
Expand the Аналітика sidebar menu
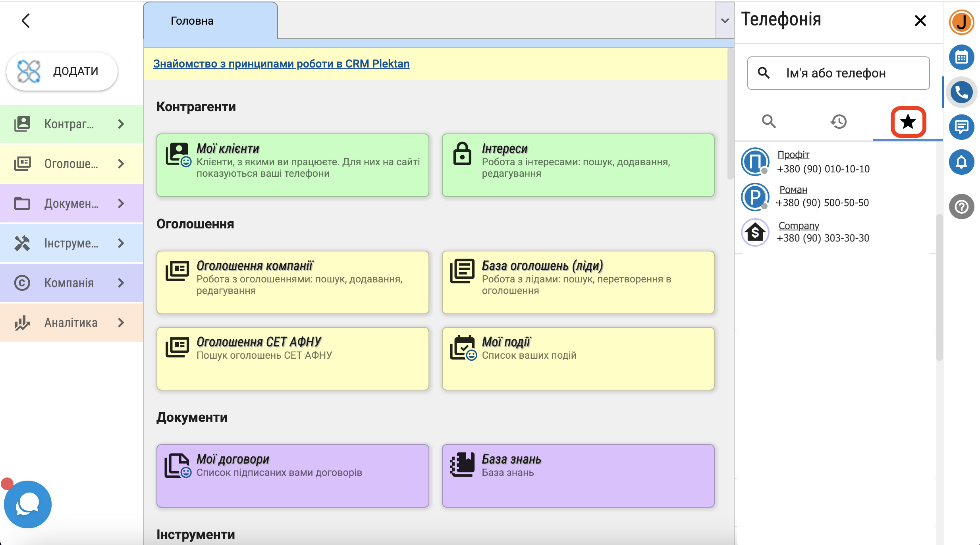71,323
